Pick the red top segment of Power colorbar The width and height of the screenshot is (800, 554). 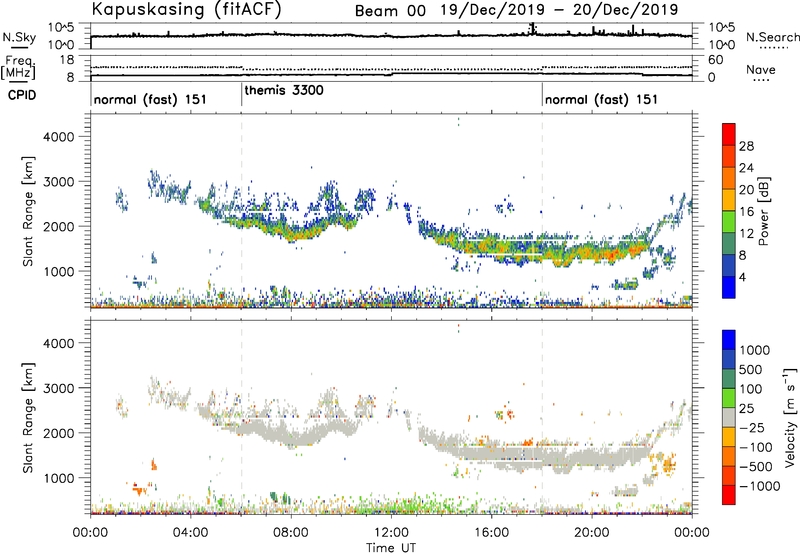(x=729, y=134)
